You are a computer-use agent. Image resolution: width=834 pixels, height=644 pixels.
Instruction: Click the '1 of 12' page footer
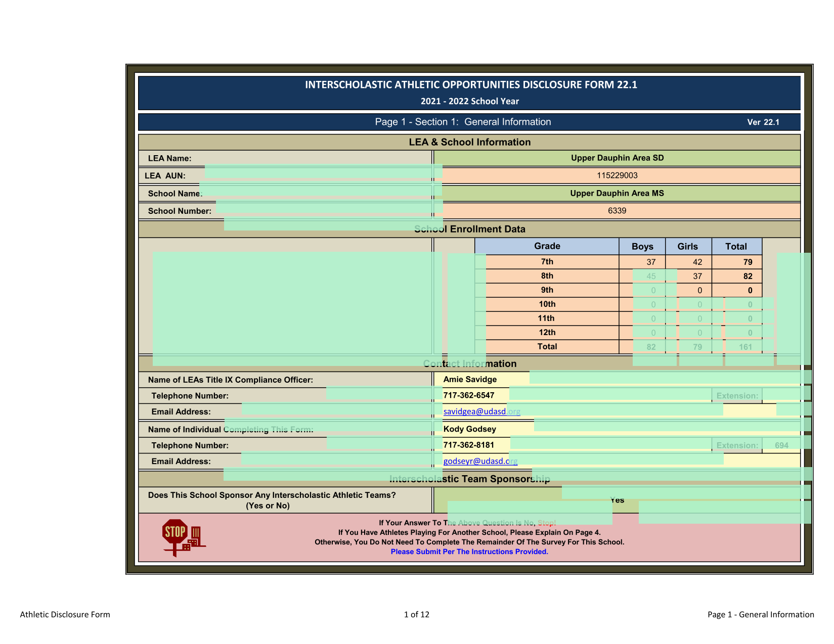417,615
